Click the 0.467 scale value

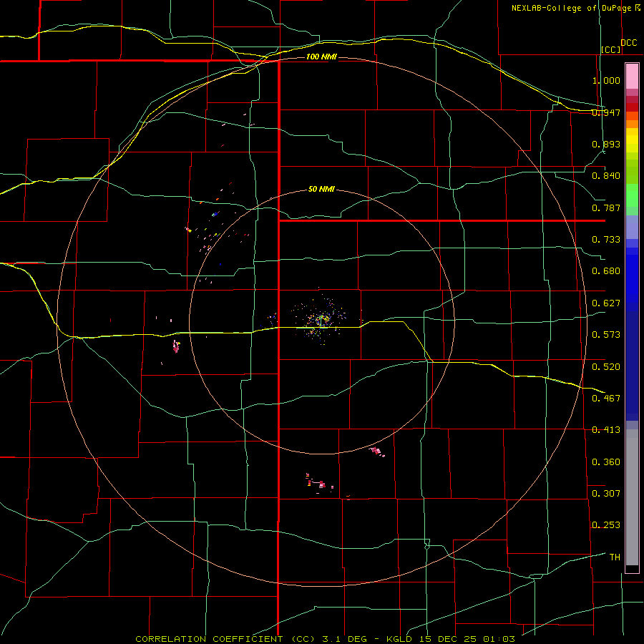tap(606, 399)
